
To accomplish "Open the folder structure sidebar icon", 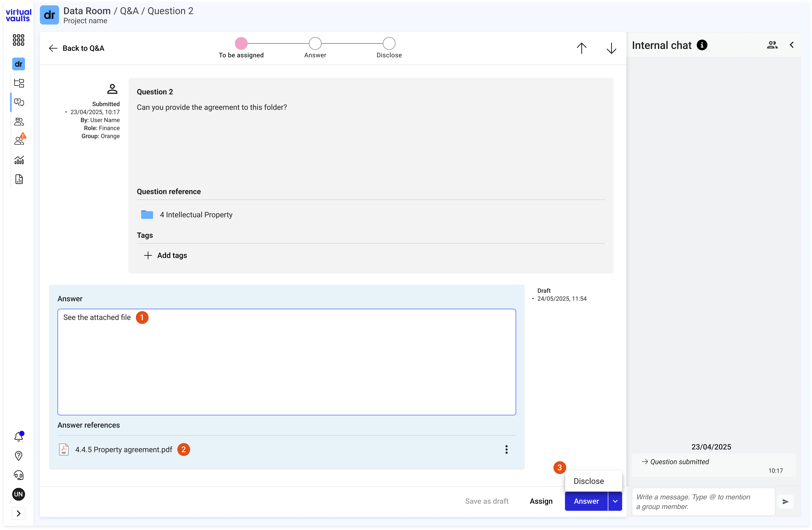I will 19,83.
